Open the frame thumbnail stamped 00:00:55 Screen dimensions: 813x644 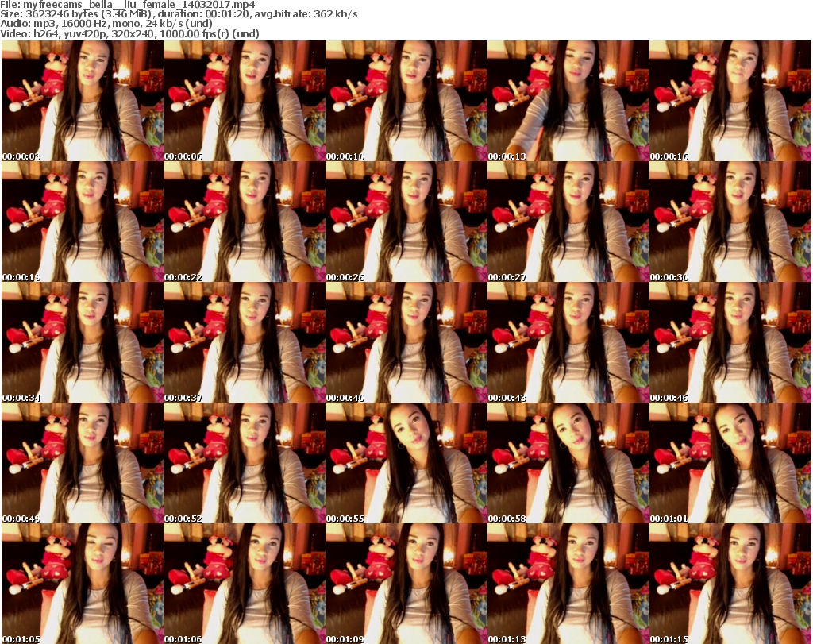(406, 463)
